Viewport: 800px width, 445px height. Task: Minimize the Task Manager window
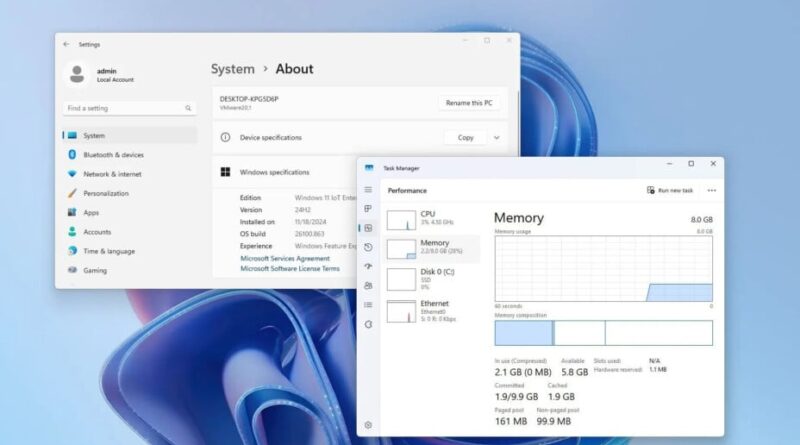[x=669, y=164]
